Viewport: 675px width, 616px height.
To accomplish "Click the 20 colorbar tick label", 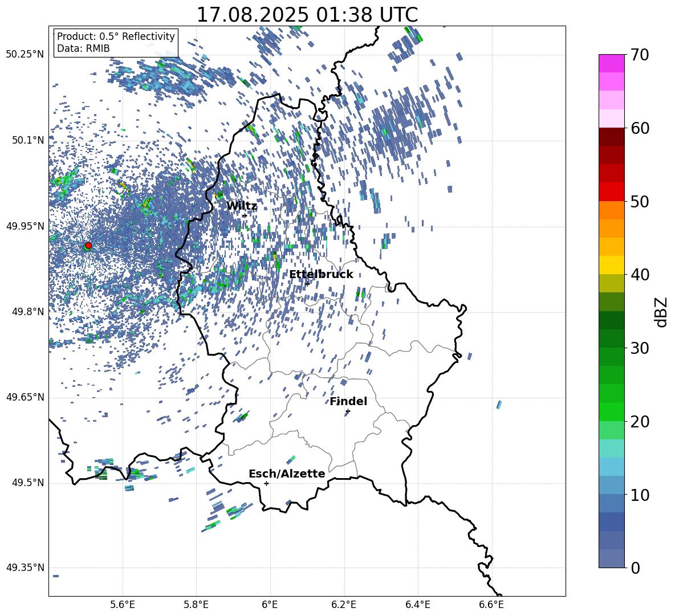I will [x=640, y=422].
